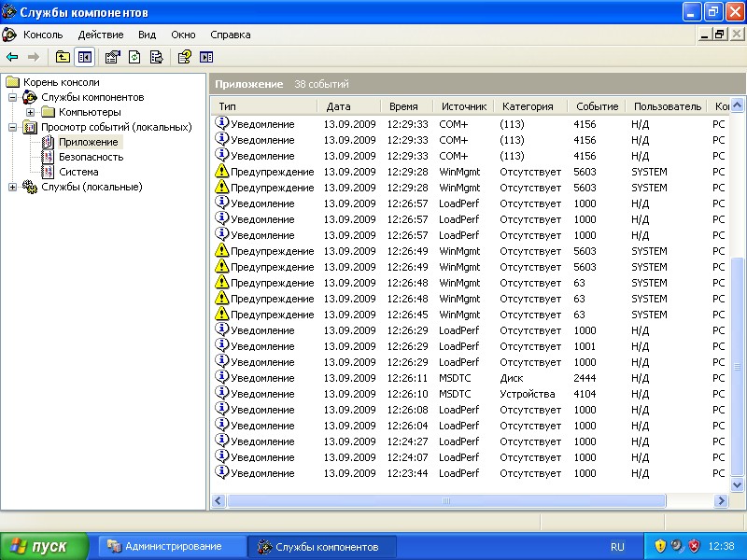The image size is (747, 560).
Task: Click the Дата column header
Action: 339,106
